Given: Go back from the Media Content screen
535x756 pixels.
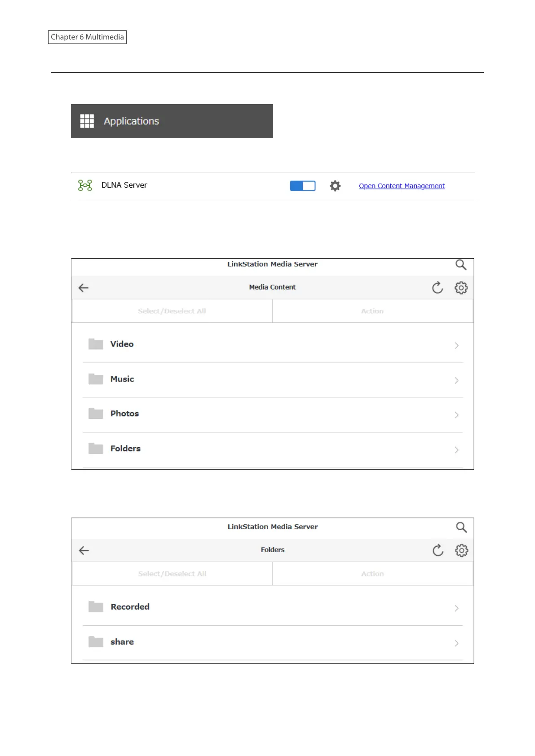Looking at the screenshot, I should [84, 288].
